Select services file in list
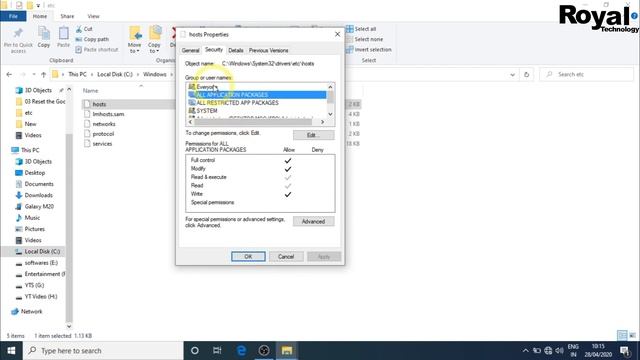 [102, 144]
